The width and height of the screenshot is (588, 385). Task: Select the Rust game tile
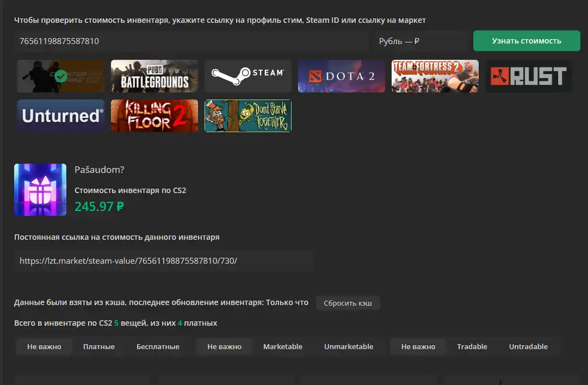(x=529, y=76)
